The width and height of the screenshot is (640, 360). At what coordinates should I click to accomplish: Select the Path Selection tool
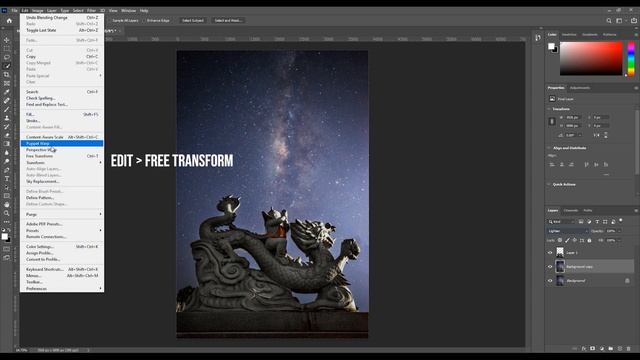(7, 187)
